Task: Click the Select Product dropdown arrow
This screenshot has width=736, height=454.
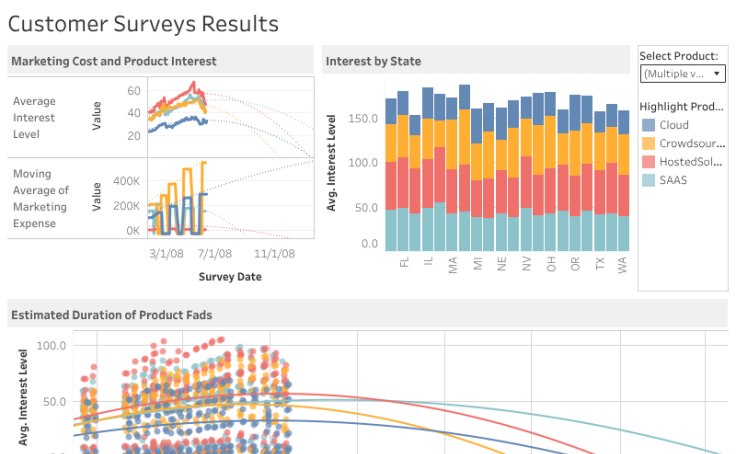Action: coord(717,74)
